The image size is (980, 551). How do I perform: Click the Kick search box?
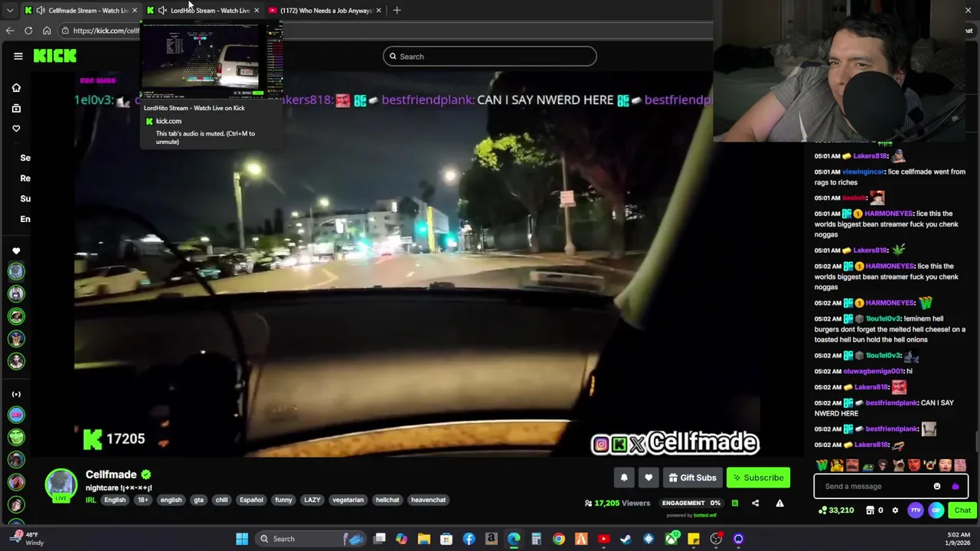click(x=490, y=56)
